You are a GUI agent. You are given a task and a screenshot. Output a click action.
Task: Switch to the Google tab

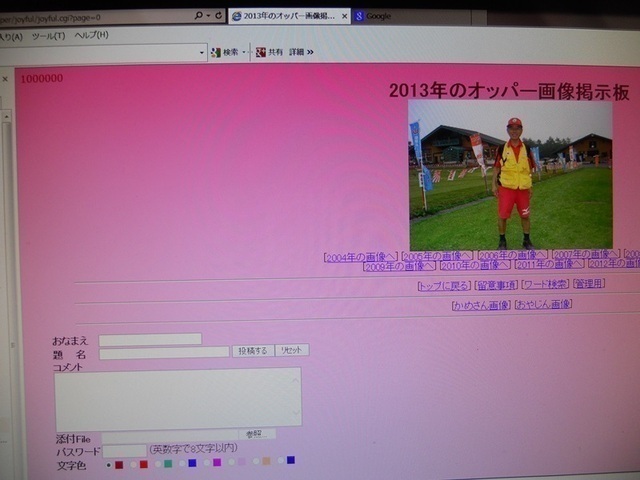[411, 16]
